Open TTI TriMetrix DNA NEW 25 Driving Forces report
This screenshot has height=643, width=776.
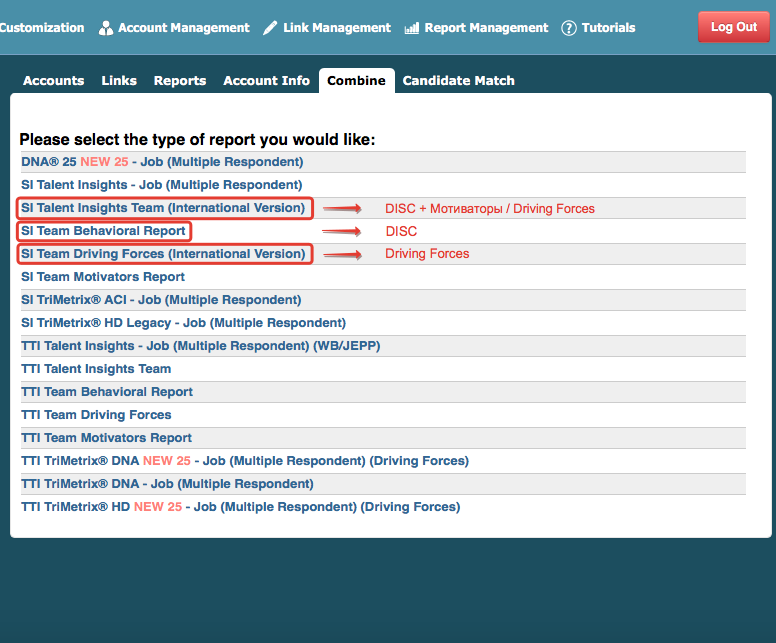pos(245,461)
